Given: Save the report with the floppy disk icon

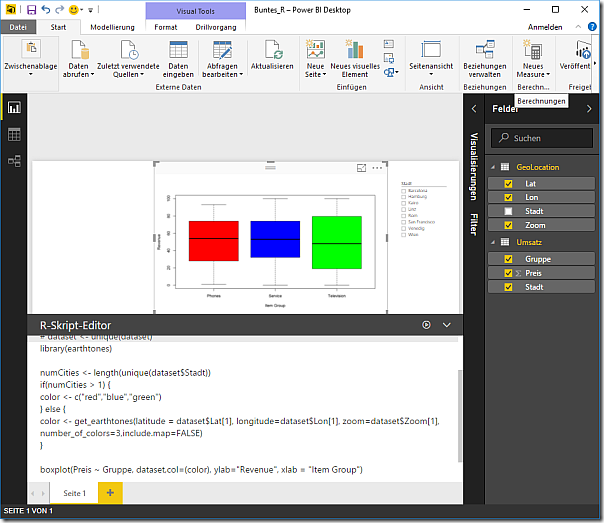Looking at the screenshot, I should pos(32,10).
